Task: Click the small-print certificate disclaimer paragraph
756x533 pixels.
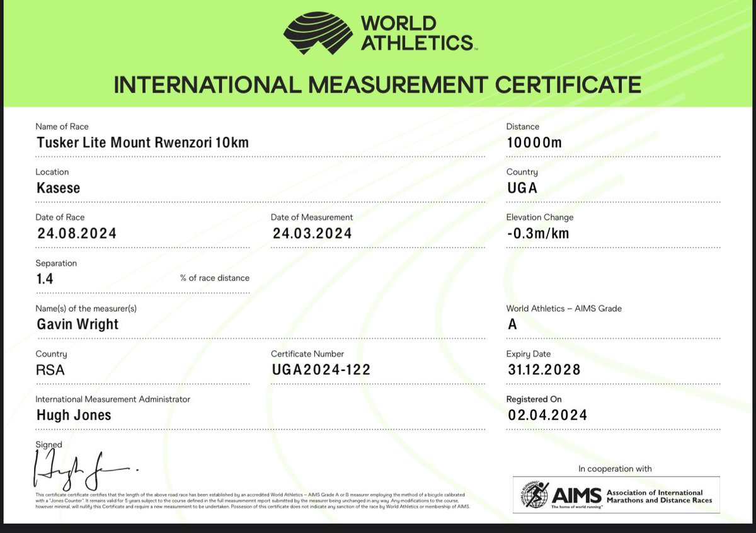Action: pos(253,500)
